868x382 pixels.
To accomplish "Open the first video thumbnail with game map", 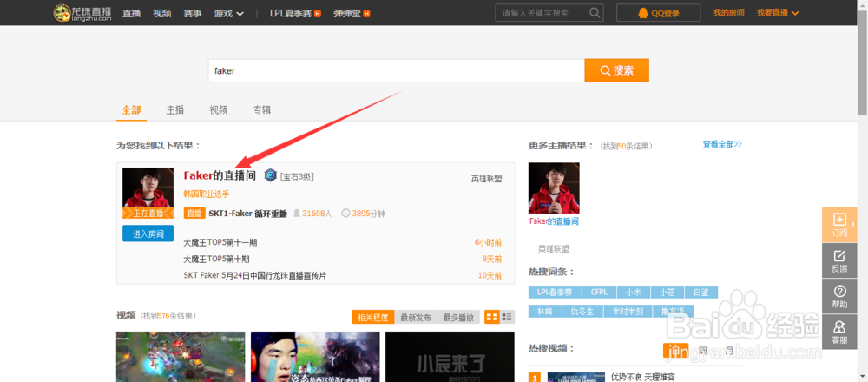I will click(181, 357).
